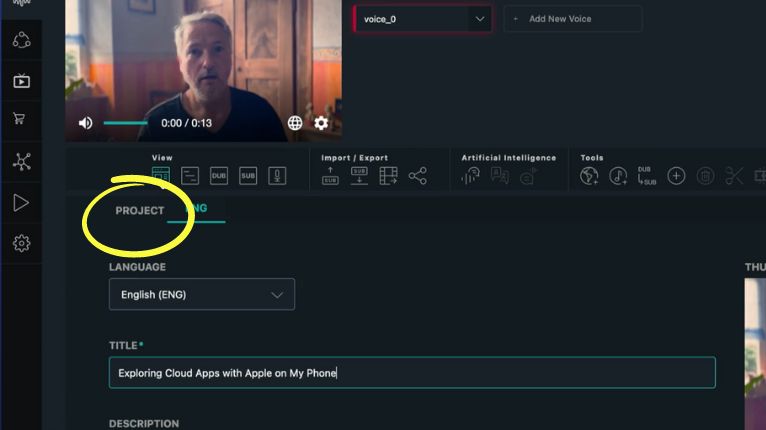
Task: Click the import subtitles upload icon
Action: [x=331, y=176]
